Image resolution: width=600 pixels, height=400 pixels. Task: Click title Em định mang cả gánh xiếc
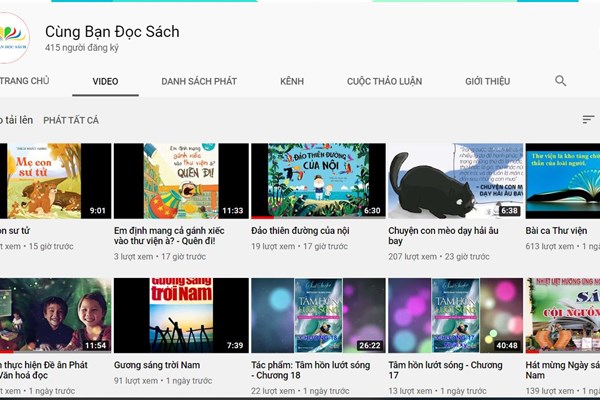tap(169, 236)
